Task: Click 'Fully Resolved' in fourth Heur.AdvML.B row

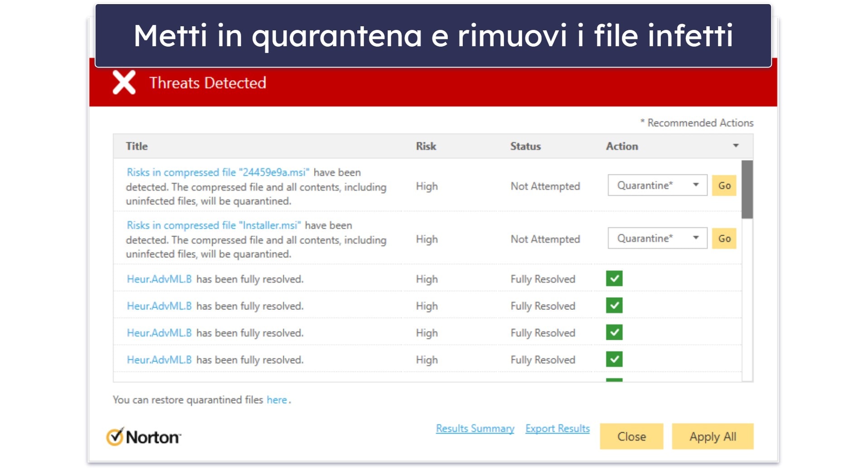Action: [543, 360]
